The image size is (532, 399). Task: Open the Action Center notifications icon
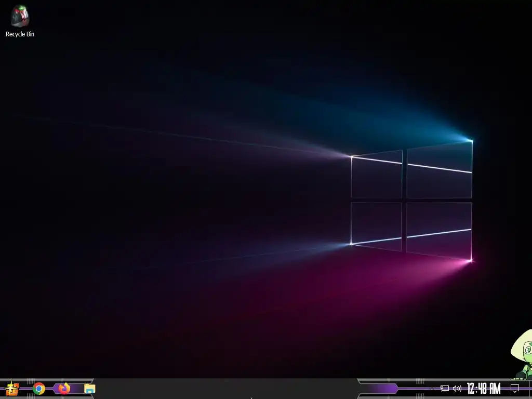[515, 389]
